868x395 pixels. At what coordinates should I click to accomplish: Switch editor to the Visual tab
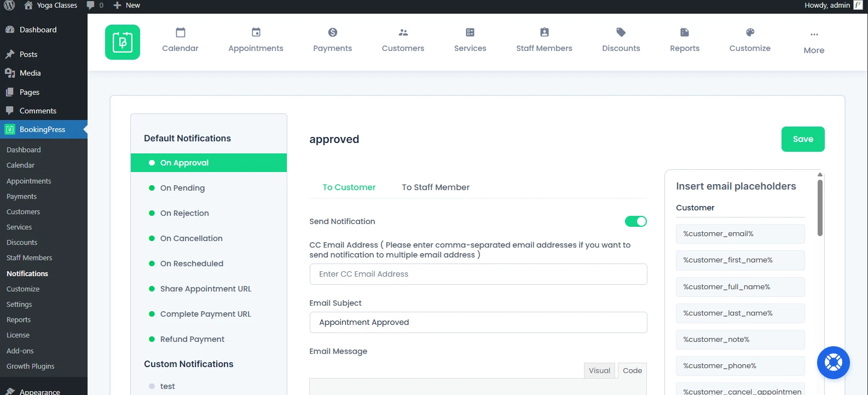coord(599,371)
